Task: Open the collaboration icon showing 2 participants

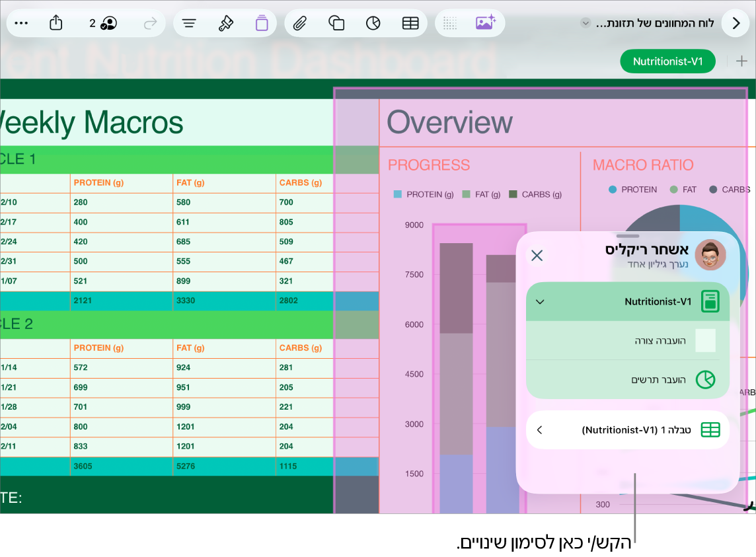Action: (103, 23)
